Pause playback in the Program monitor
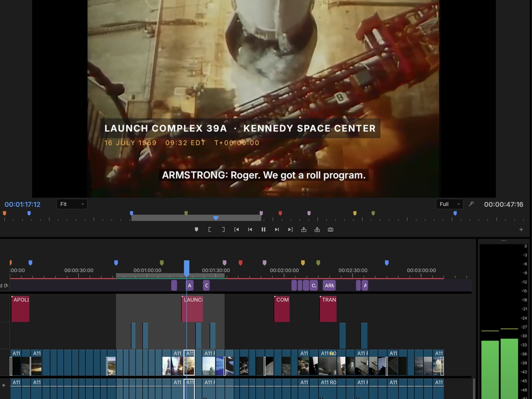Viewport: 532px width, 399px height. point(263,229)
